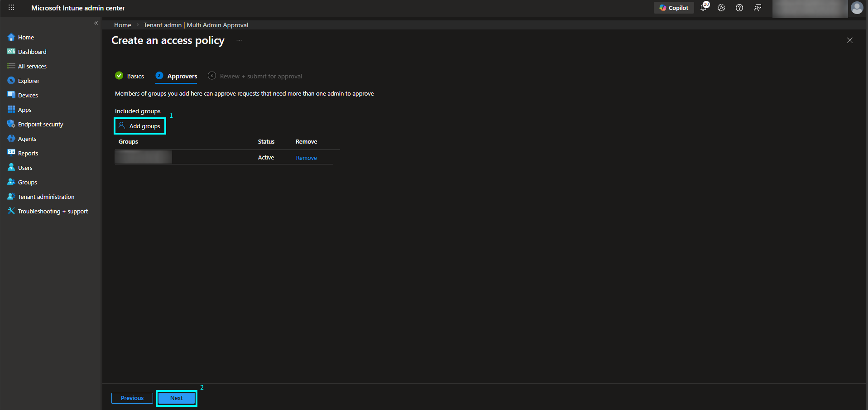
Task: Go to Tenant admin | Multi Admin Approval breadcrumb
Action: click(x=196, y=25)
